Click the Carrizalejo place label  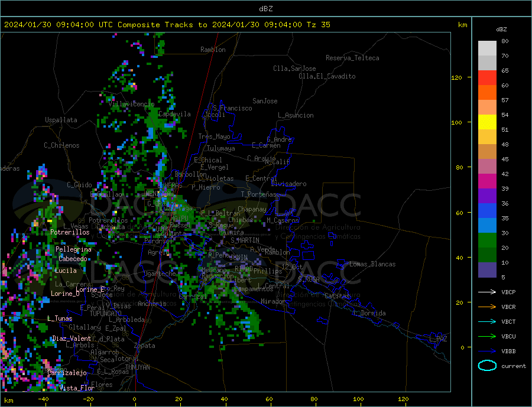67,373
